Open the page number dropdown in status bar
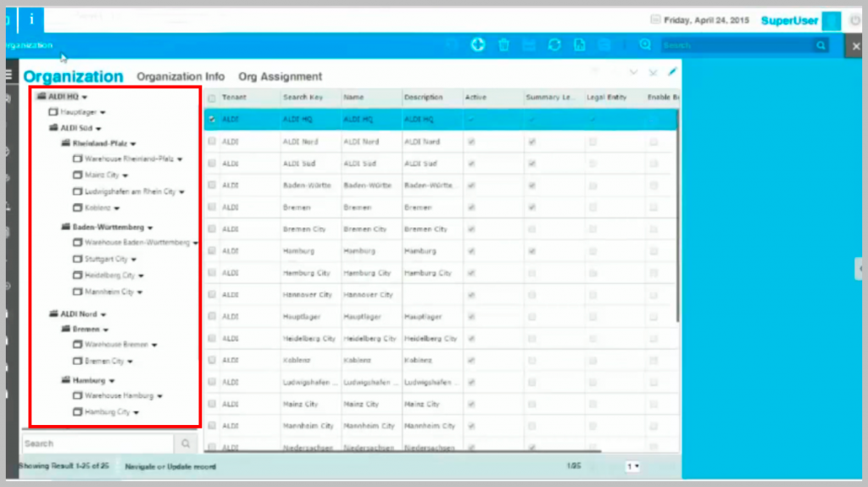Image resolution: width=868 pixels, height=487 pixels. pos(632,467)
